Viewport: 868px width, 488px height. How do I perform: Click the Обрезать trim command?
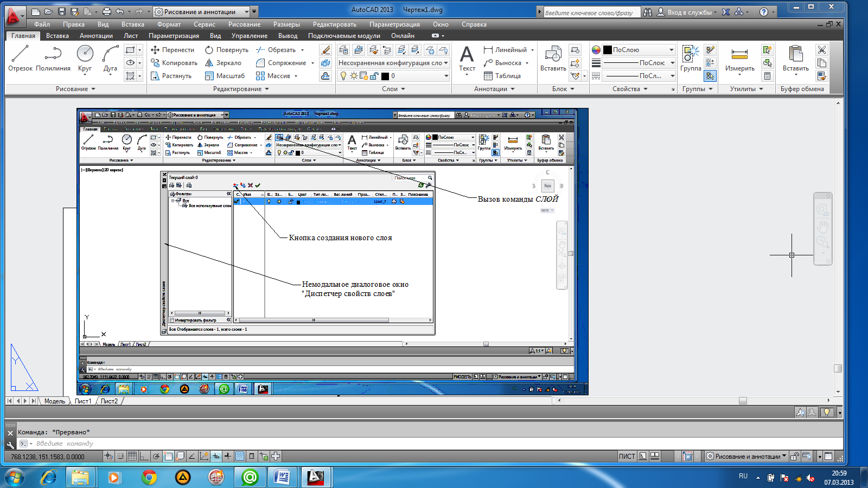coord(277,50)
